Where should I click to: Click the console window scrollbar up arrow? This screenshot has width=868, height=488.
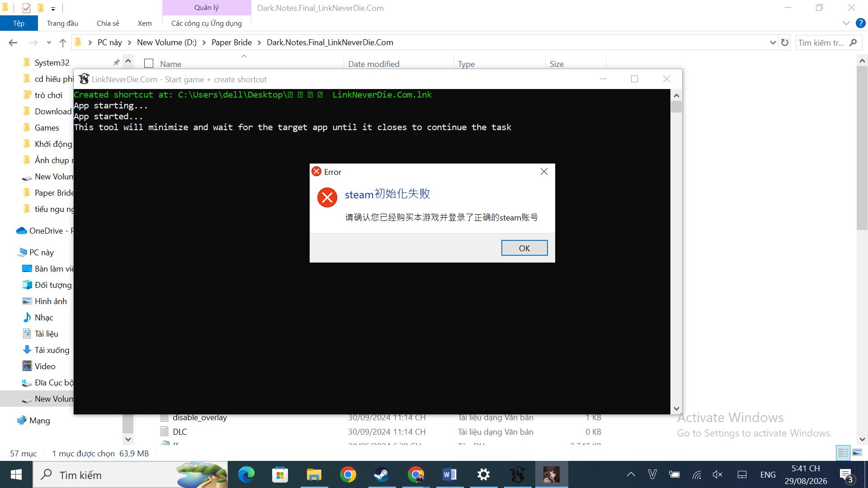676,95
